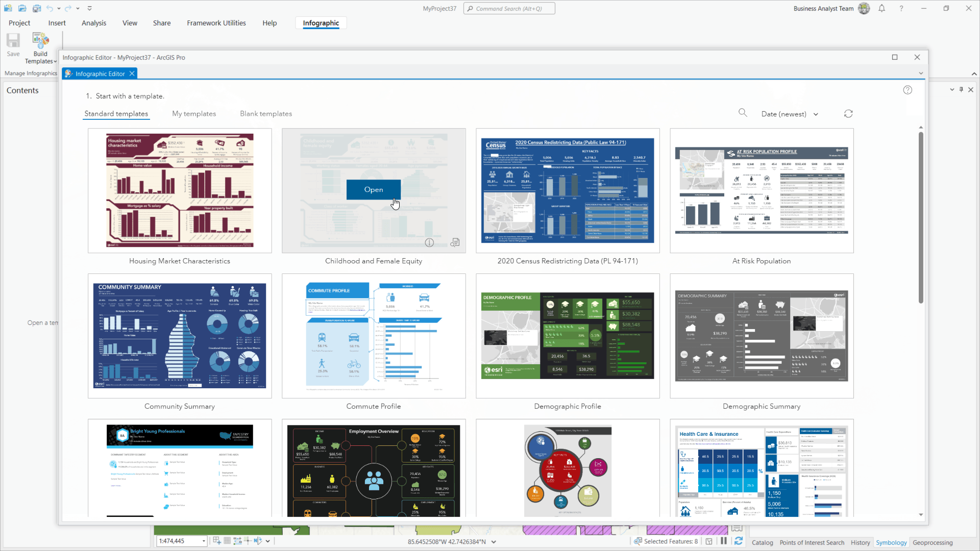Image resolution: width=980 pixels, height=551 pixels.
Task: Pause the map drawing using the pause icon
Action: (x=724, y=541)
